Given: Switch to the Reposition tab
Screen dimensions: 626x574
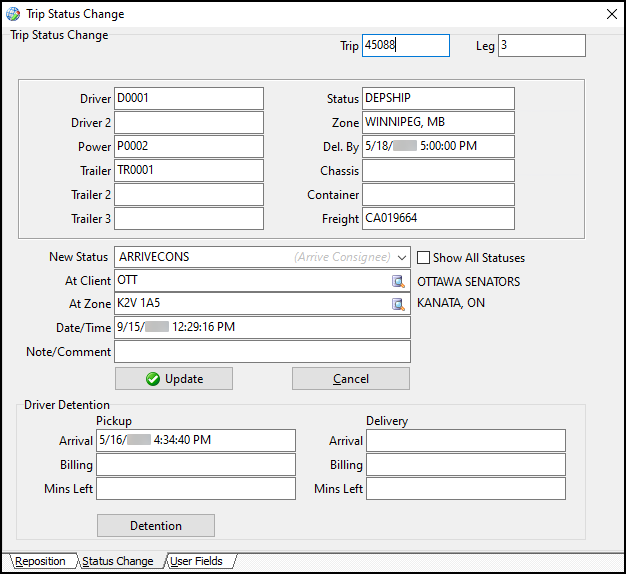Looking at the screenshot, I should click(40, 561).
